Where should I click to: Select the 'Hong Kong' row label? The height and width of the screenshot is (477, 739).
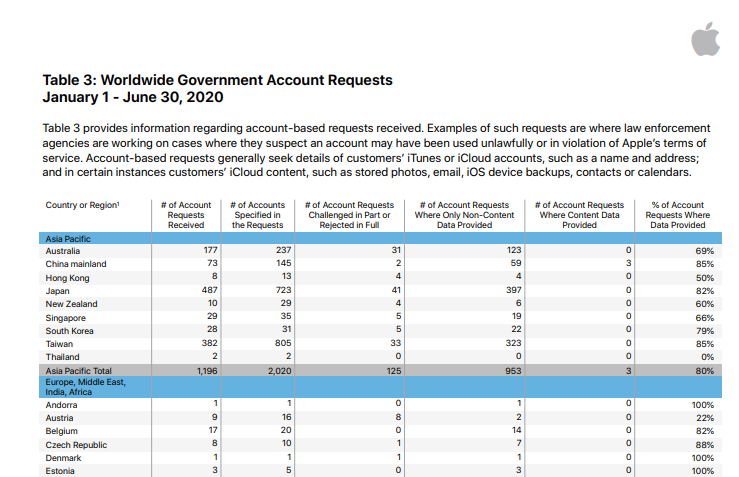(67, 278)
